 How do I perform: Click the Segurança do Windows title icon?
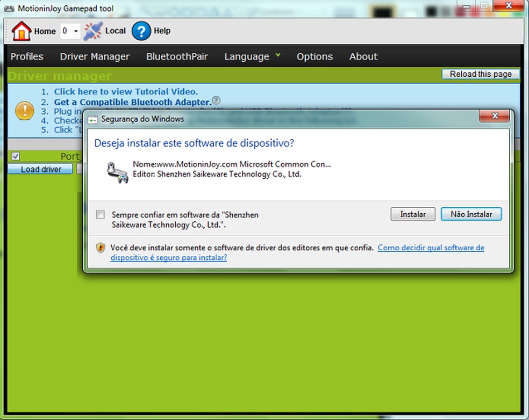pyautogui.click(x=92, y=119)
